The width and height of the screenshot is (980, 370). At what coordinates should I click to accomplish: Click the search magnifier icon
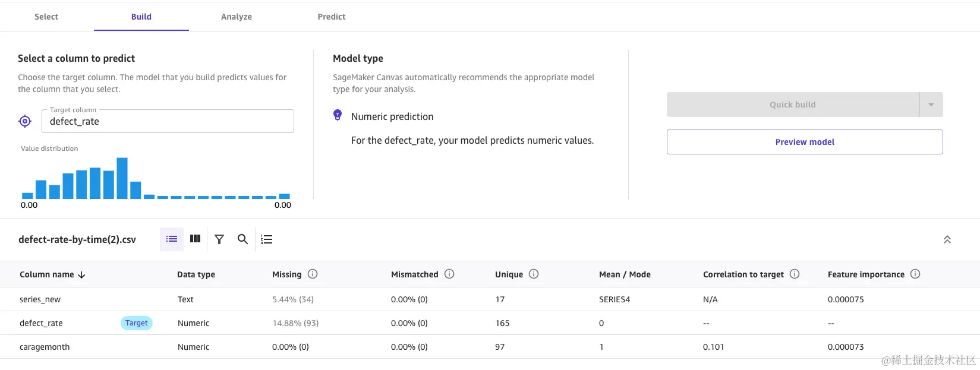[x=242, y=239]
